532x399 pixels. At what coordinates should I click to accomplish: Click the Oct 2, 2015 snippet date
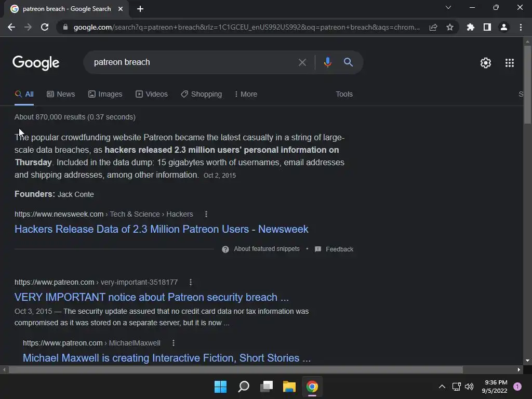(220, 176)
